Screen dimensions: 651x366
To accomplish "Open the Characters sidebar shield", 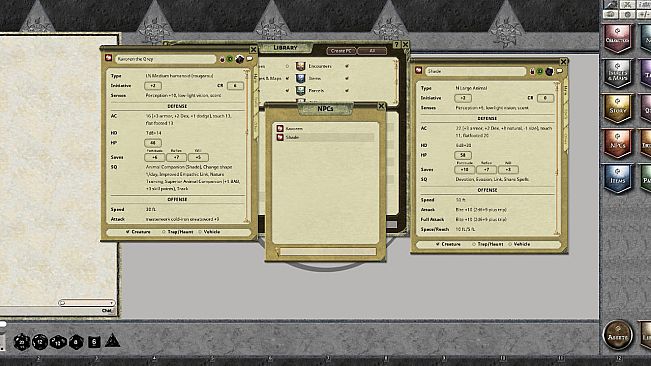I will tap(617, 39).
